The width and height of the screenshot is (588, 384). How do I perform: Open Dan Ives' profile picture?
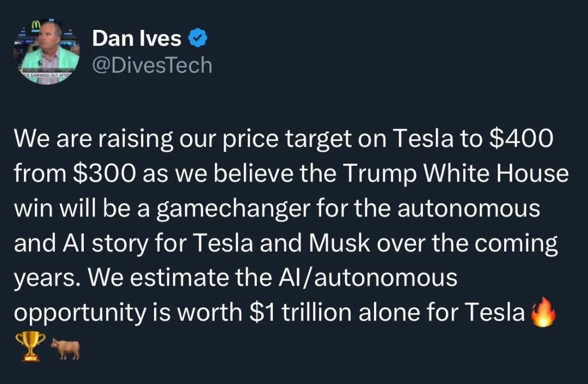pyautogui.click(x=47, y=52)
